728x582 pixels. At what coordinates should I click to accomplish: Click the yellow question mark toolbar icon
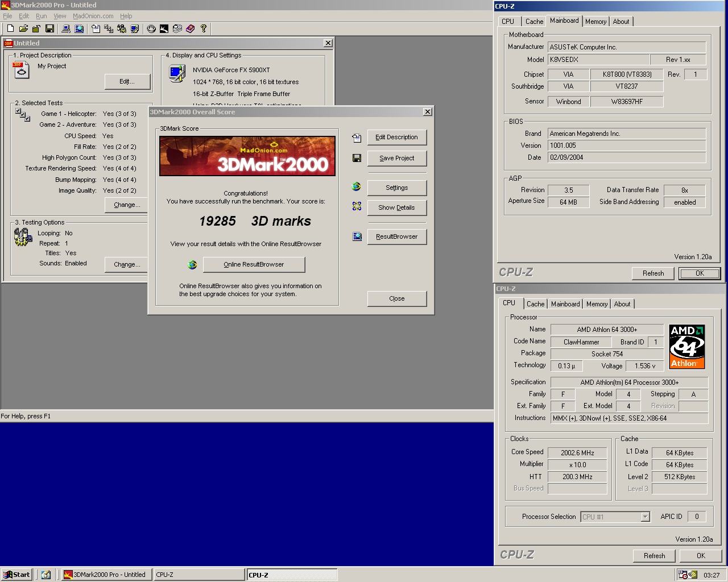point(204,28)
